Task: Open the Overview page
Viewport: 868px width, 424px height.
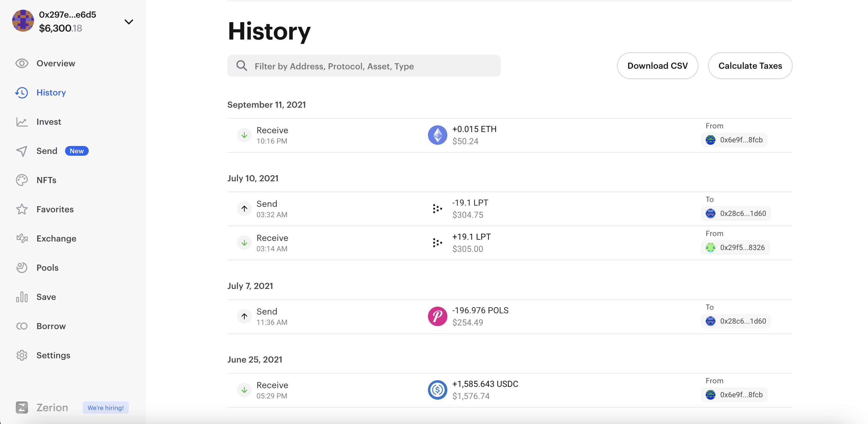Action: click(56, 63)
